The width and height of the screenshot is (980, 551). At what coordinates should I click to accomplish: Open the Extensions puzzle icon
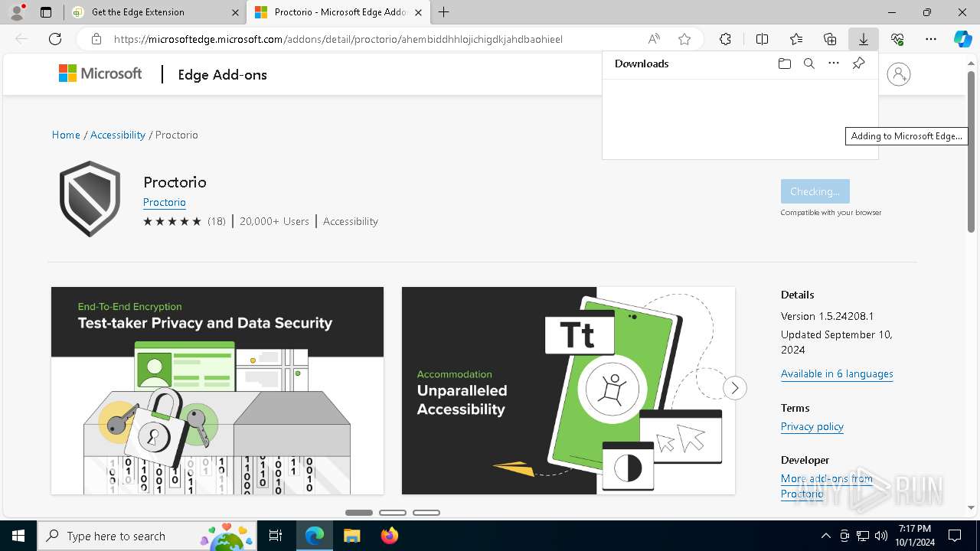pos(725,39)
